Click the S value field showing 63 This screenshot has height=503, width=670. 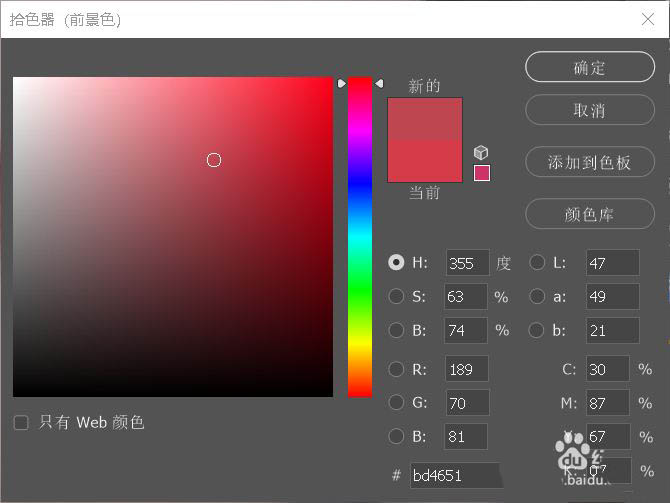click(466, 296)
